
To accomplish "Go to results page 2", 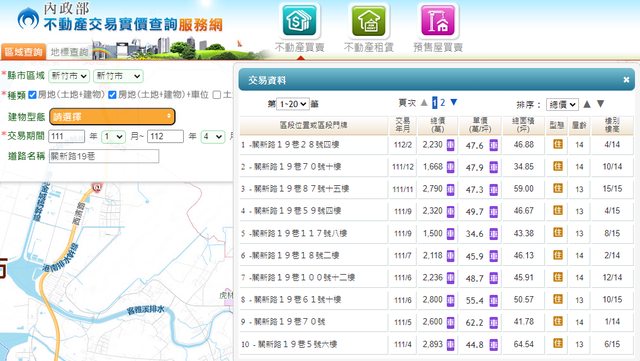I will pyautogui.click(x=442, y=103).
